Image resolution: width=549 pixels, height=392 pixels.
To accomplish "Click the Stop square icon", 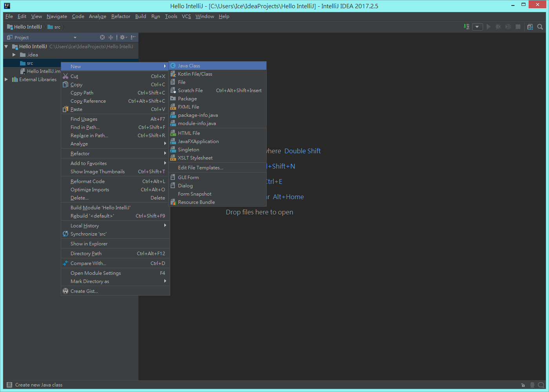I will 518,27.
